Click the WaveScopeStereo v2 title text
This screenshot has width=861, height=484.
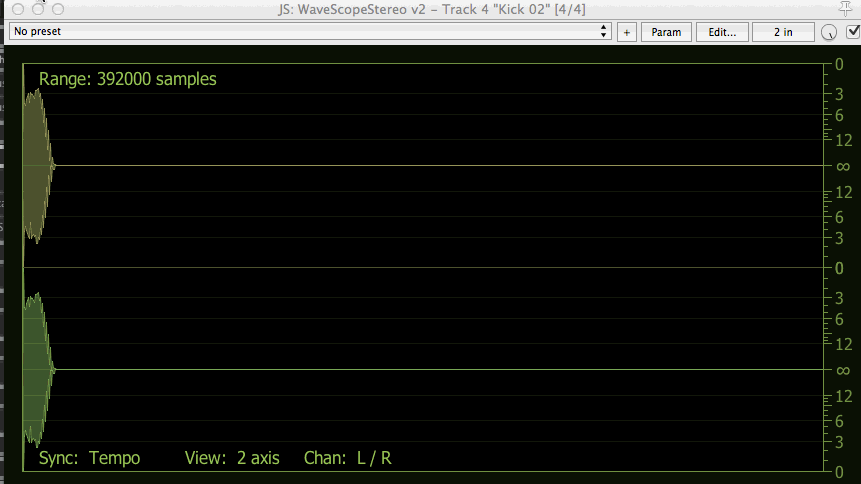pos(432,9)
